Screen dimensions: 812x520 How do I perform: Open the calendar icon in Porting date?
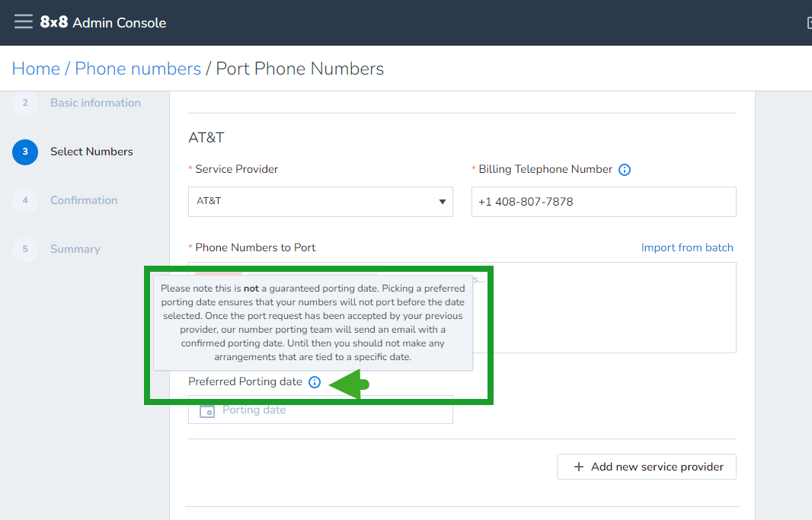[x=207, y=411]
